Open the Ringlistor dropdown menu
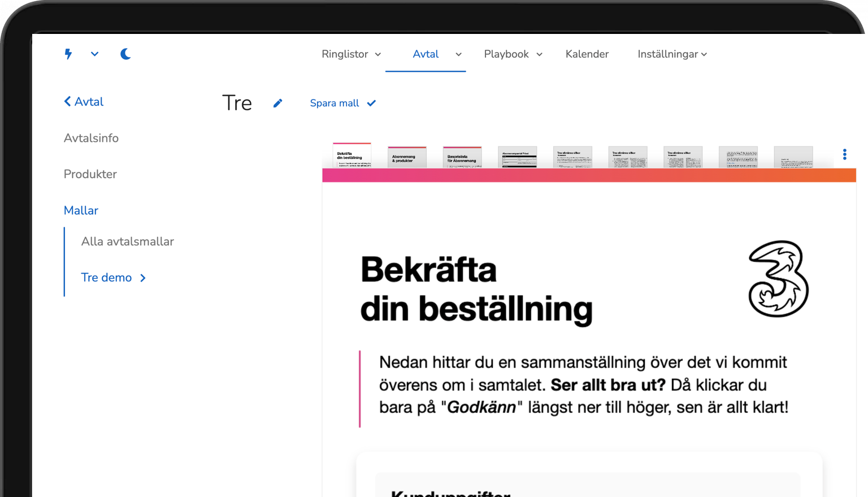The width and height of the screenshot is (868, 497). coord(351,54)
